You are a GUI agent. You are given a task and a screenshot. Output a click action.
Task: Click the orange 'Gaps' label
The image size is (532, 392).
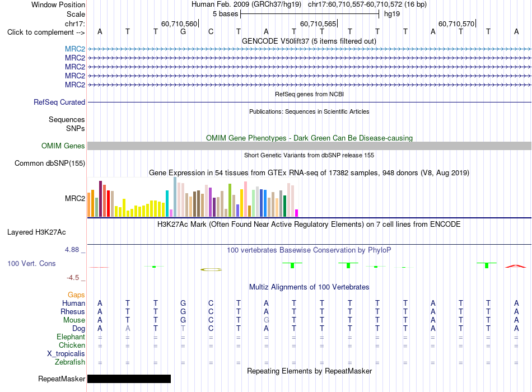[x=76, y=295]
